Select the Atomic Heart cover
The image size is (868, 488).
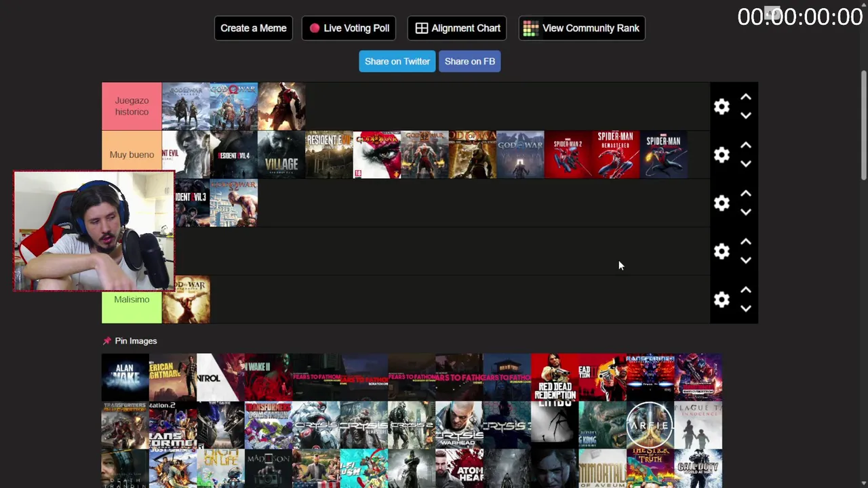point(459,469)
